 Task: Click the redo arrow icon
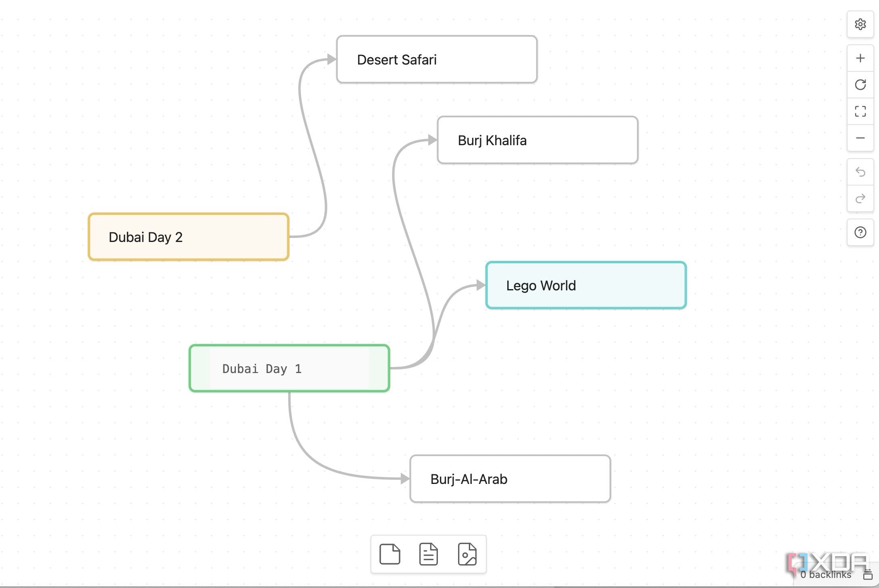click(860, 199)
